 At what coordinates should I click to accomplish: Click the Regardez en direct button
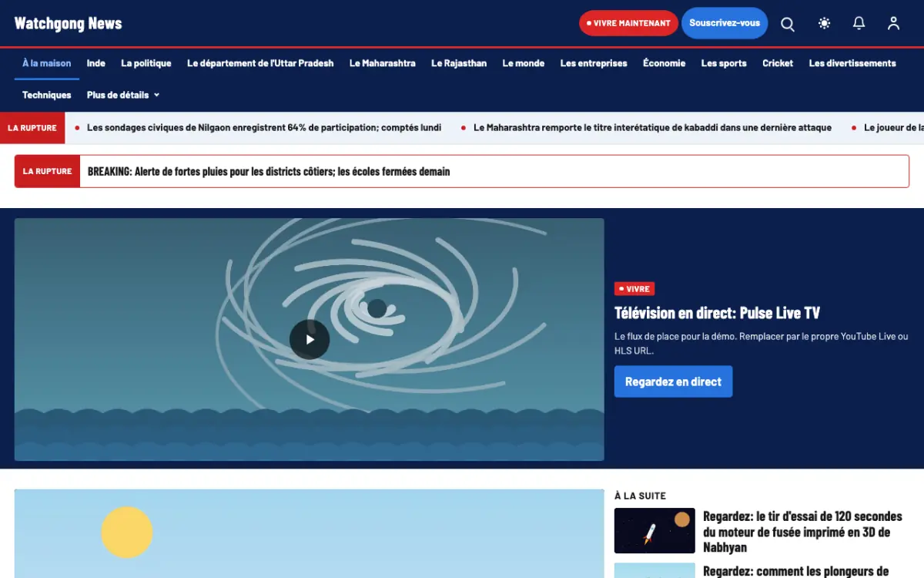(673, 381)
